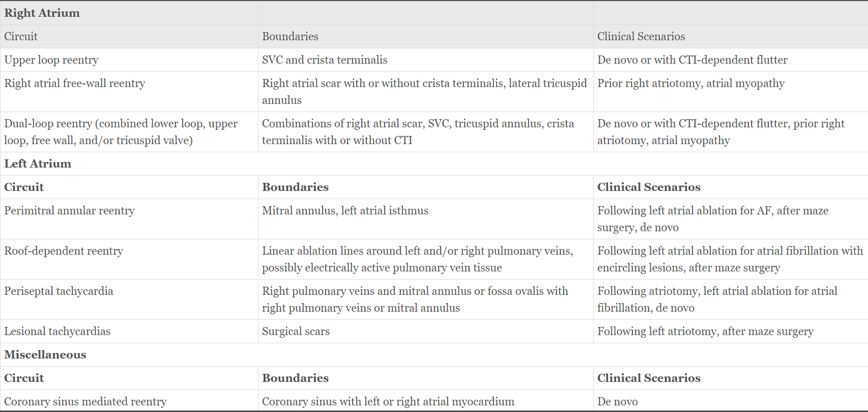The image size is (868, 412).
Task: Click the "Dual-loop reentry" circuit cell
Action: (121, 132)
